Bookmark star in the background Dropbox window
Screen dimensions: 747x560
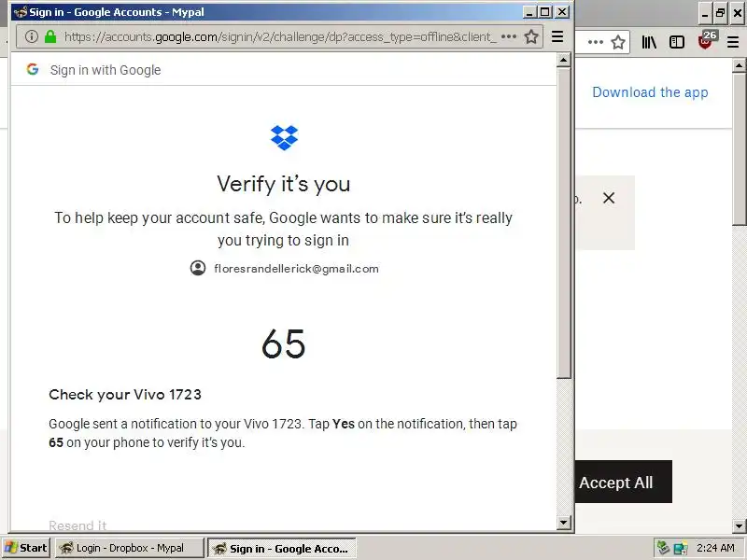(618, 42)
